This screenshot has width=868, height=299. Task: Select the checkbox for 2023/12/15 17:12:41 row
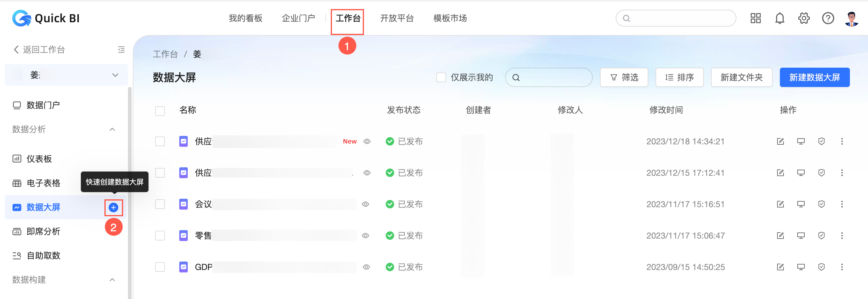(160, 173)
